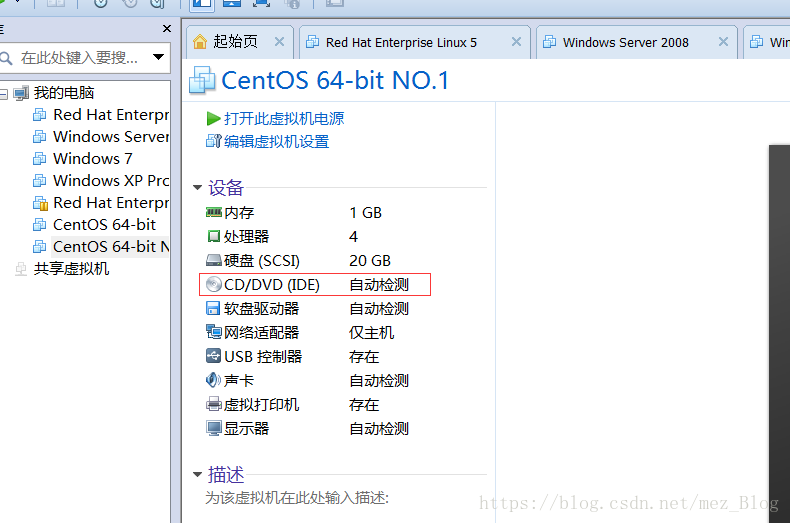790x523 pixels.
Task: Focus the library search input field
Action: pyautogui.click(x=79, y=57)
